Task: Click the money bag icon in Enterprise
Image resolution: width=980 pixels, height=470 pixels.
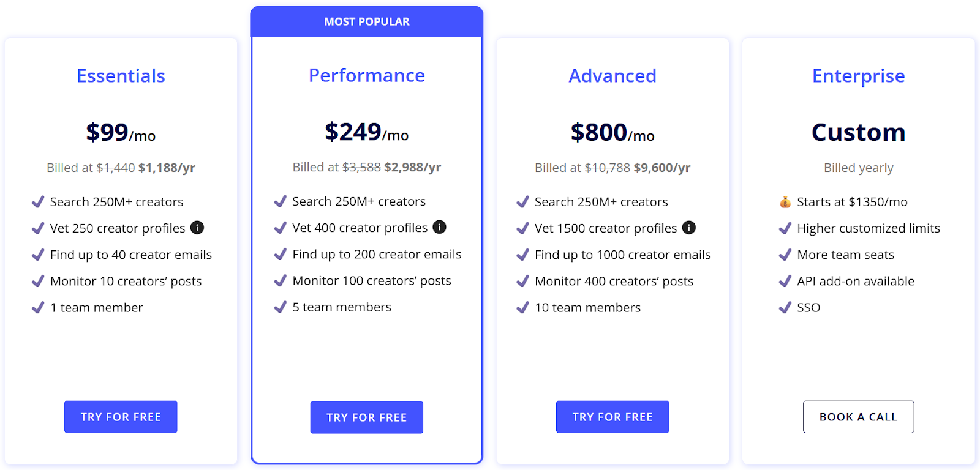Action: point(785,202)
